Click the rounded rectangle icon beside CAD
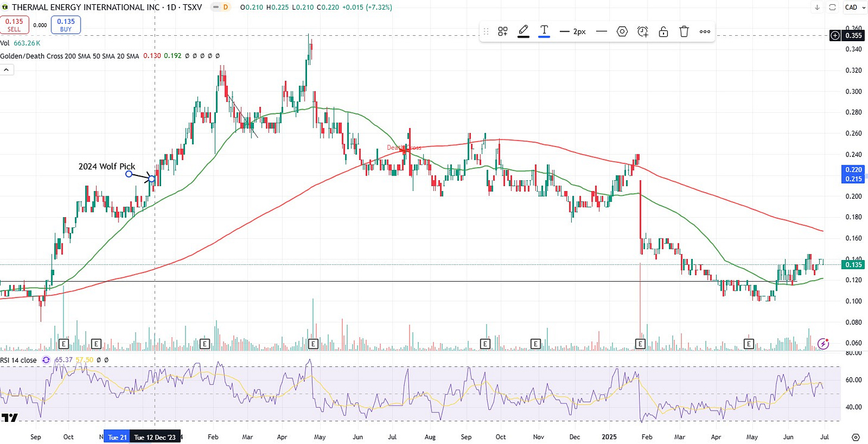 point(832,7)
